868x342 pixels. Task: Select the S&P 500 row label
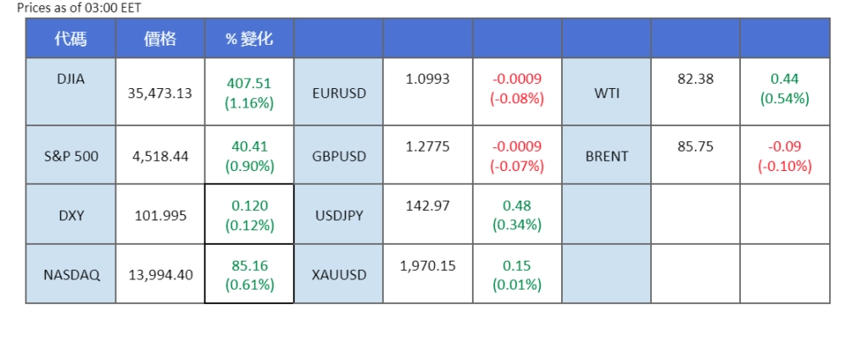click(70, 156)
